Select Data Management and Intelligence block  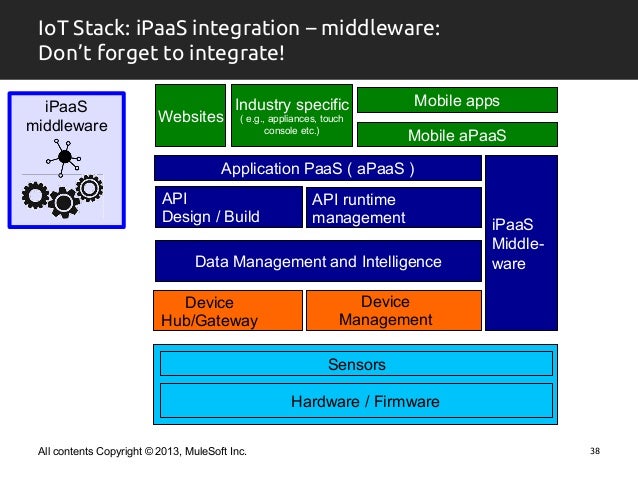coord(318,261)
